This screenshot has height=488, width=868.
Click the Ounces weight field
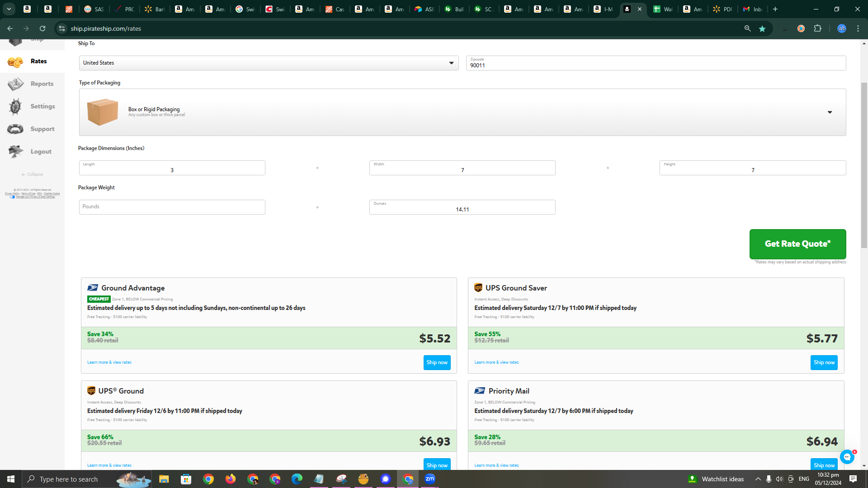point(462,207)
